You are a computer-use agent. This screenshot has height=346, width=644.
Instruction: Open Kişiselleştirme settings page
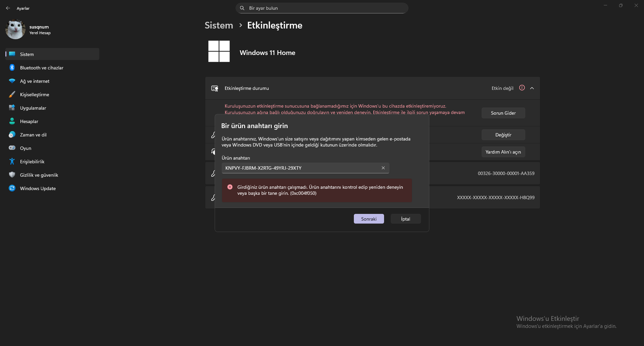point(52,94)
